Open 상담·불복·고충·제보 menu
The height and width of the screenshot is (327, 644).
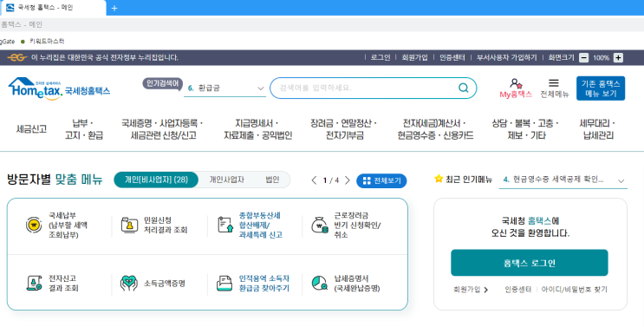526,129
